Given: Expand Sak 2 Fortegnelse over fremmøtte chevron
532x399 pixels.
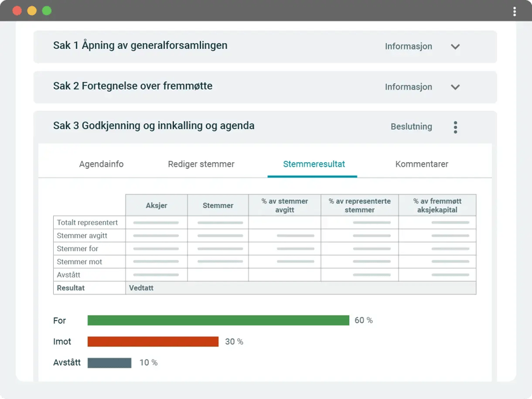Looking at the screenshot, I should (x=455, y=87).
